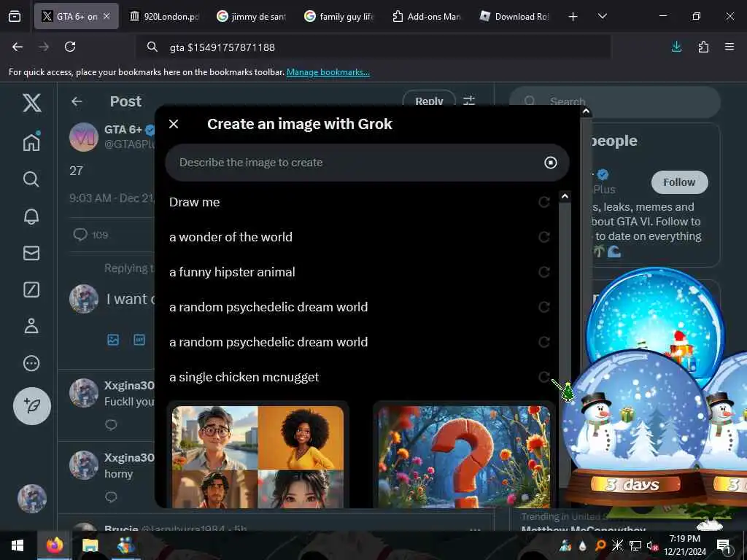Refresh 'a wonder of the world' suggestion
747x560 pixels.
click(544, 237)
